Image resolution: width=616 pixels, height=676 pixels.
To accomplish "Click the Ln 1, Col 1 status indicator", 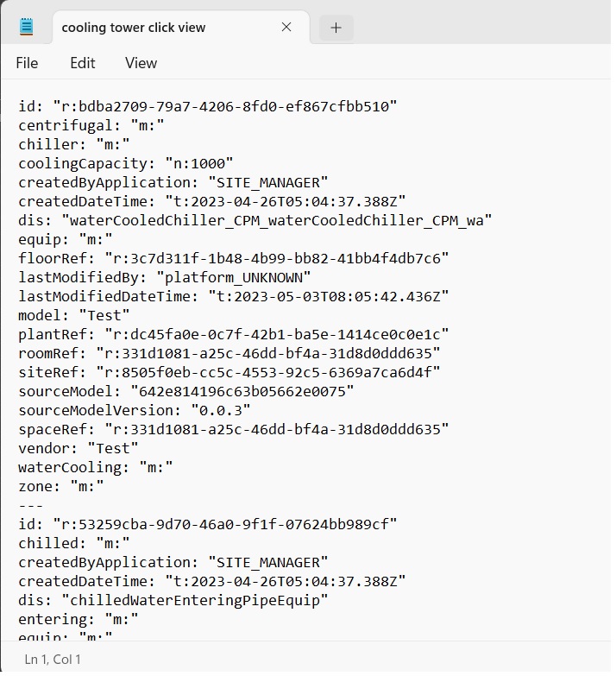I will (x=53, y=660).
